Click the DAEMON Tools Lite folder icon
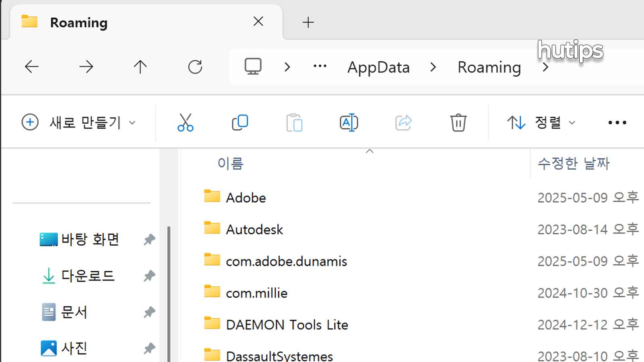644x362 pixels. pos(212,323)
